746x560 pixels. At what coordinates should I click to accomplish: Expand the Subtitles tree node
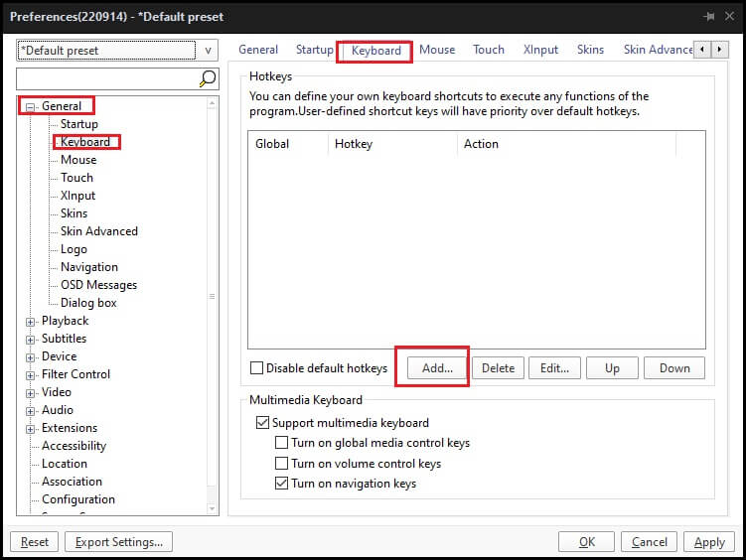(x=30, y=340)
